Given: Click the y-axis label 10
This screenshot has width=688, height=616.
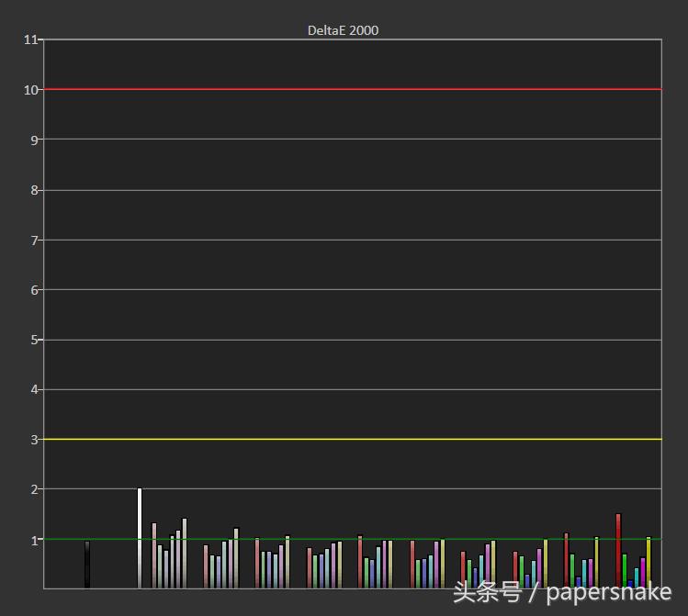Looking at the screenshot, I should point(31,90).
